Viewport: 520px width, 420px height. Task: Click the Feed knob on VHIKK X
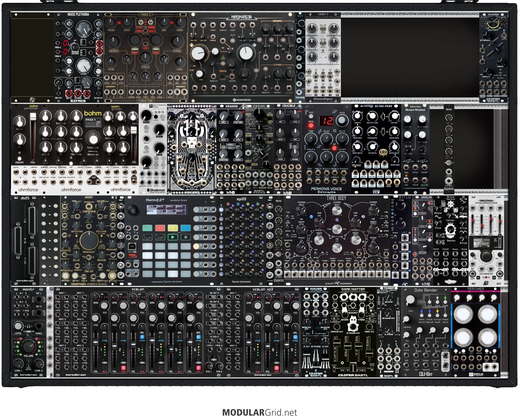pyautogui.click(x=180, y=23)
